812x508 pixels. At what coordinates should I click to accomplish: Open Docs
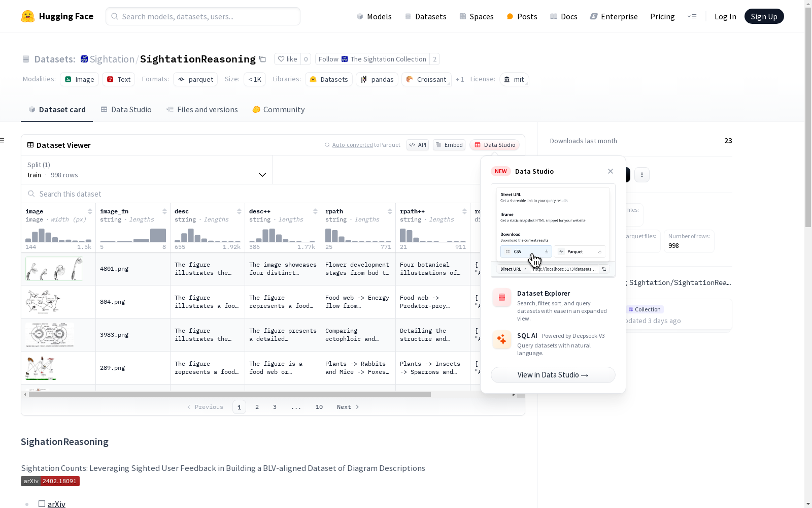(x=564, y=16)
